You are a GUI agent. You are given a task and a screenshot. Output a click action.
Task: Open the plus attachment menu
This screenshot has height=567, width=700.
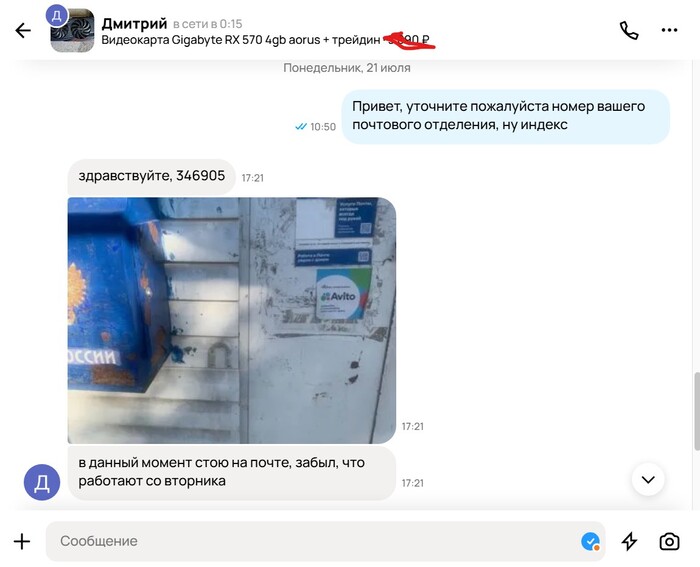(22, 542)
